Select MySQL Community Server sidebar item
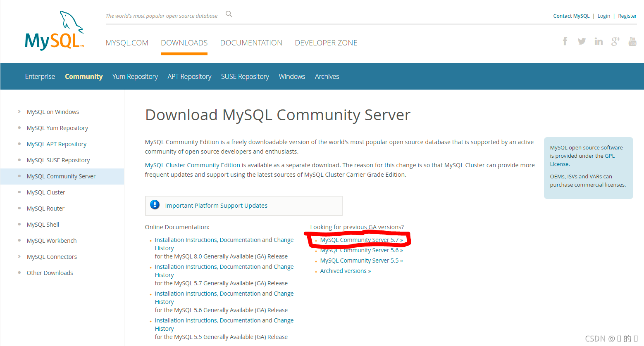 tap(61, 176)
